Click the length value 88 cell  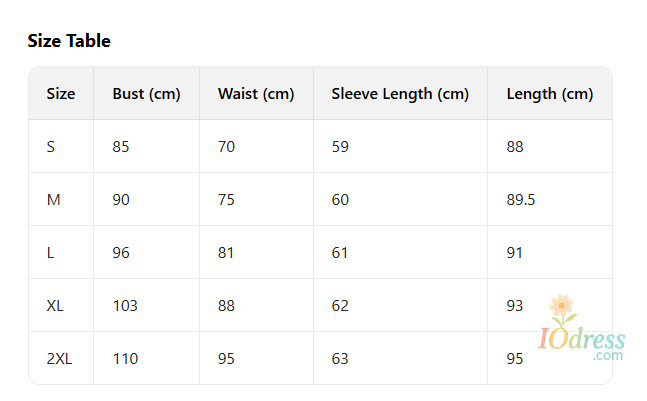515,147
